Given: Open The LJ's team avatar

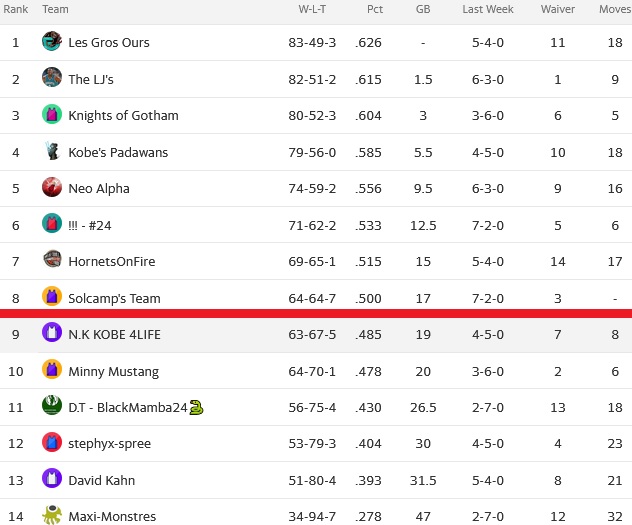Looking at the screenshot, I should click(x=52, y=77).
